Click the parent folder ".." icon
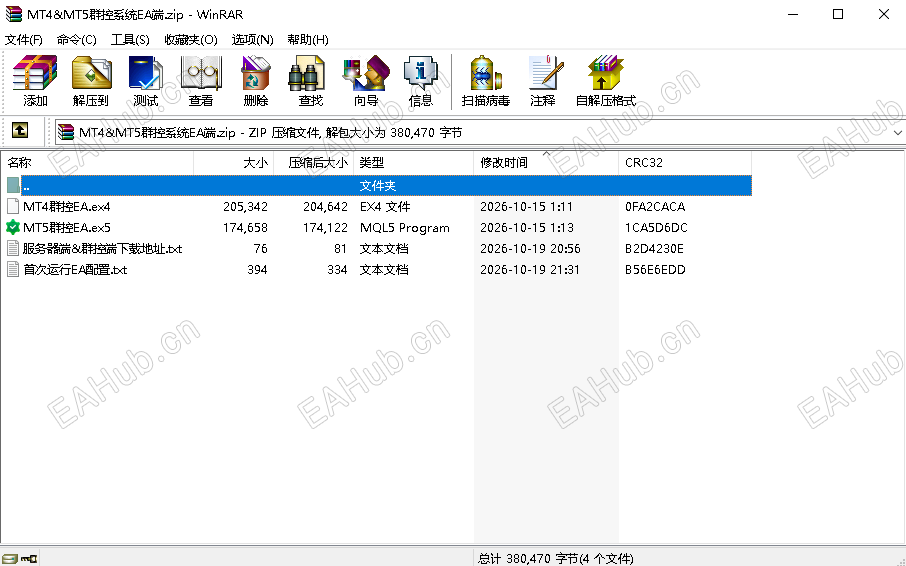906x566 pixels. pos(13,185)
